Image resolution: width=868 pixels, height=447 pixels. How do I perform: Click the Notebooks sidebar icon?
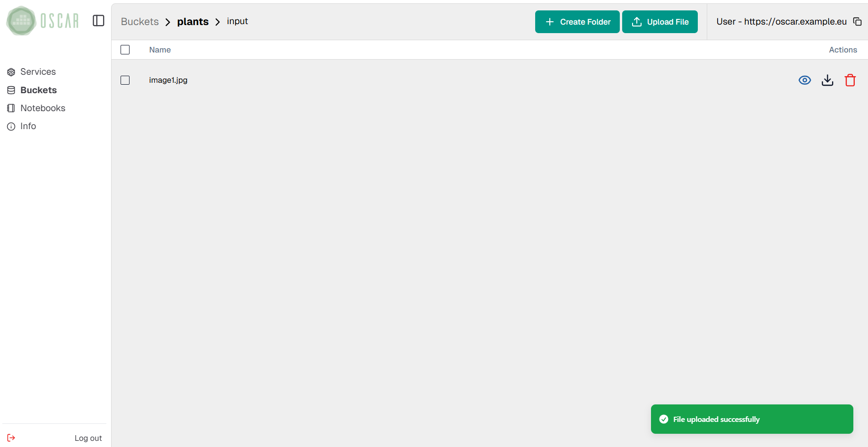point(11,108)
